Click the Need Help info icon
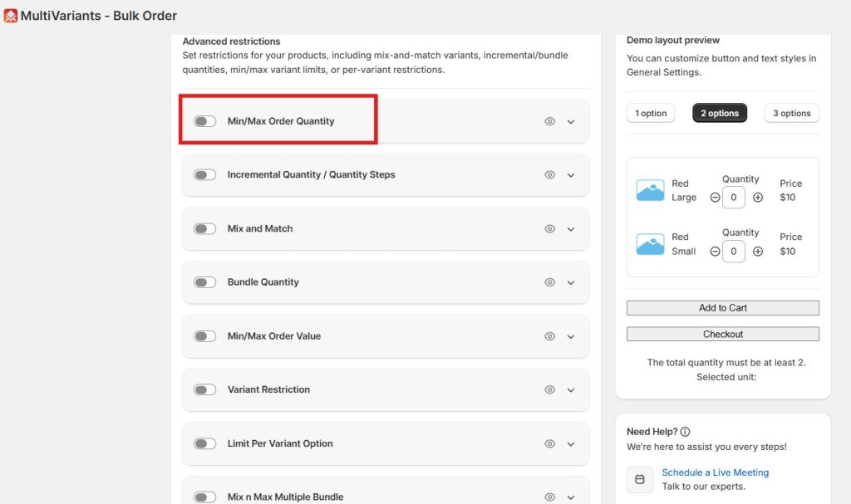The image size is (851, 504). coord(685,432)
